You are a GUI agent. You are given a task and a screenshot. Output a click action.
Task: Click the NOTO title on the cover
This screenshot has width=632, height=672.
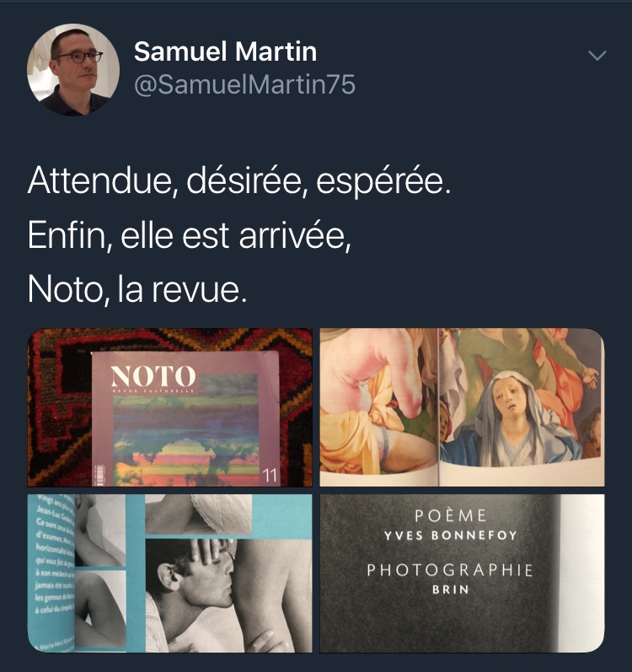tap(153, 376)
